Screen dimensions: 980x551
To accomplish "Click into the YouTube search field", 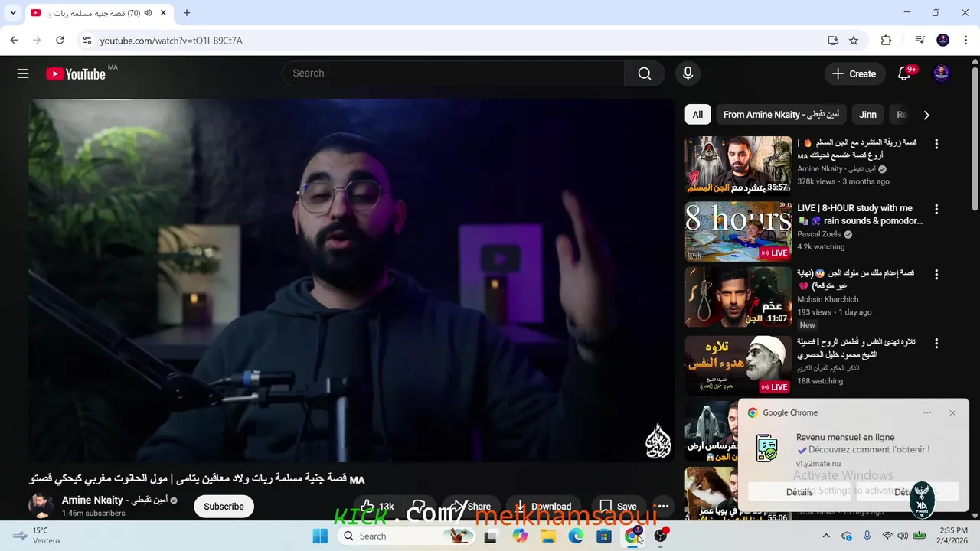I will pyautogui.click(x=453, y=73).
